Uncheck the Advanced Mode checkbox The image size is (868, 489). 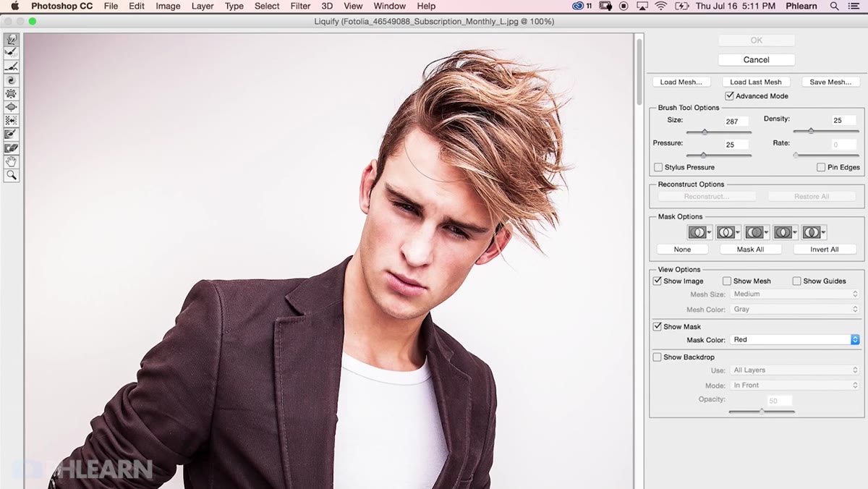pyautogui.click(x=729, y=96)
